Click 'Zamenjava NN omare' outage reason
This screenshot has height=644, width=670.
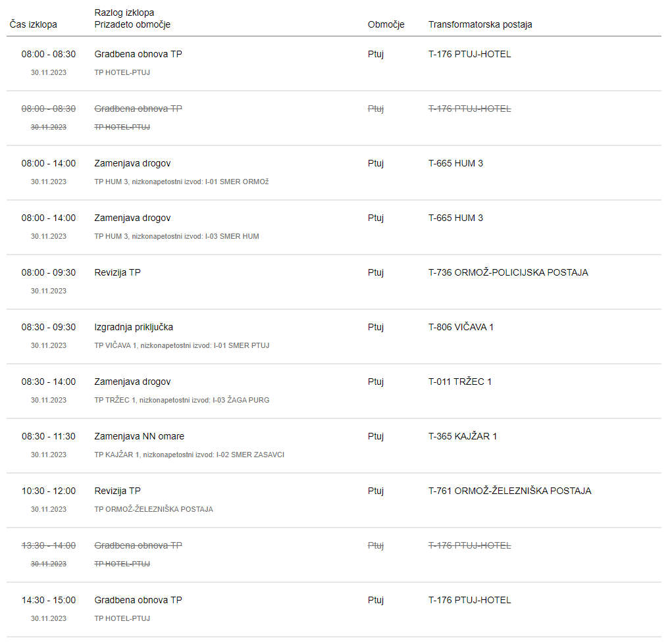[x=140, y=436]
